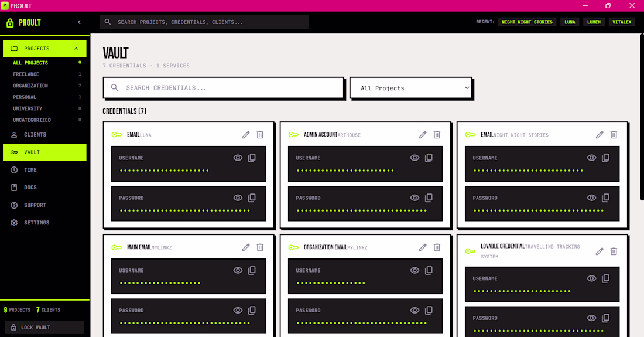Edit the Email Luna credential
The image size is (644, 337).
coord(246,135)
